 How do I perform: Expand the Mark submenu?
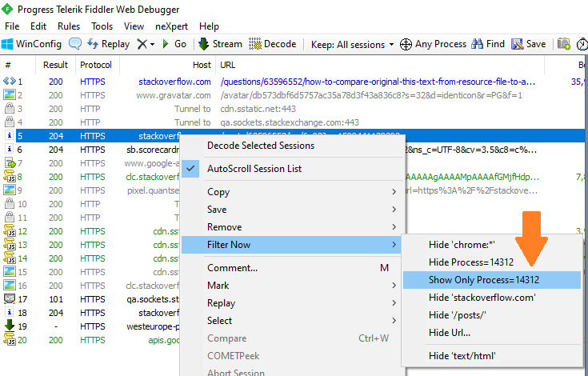[293, 286]
